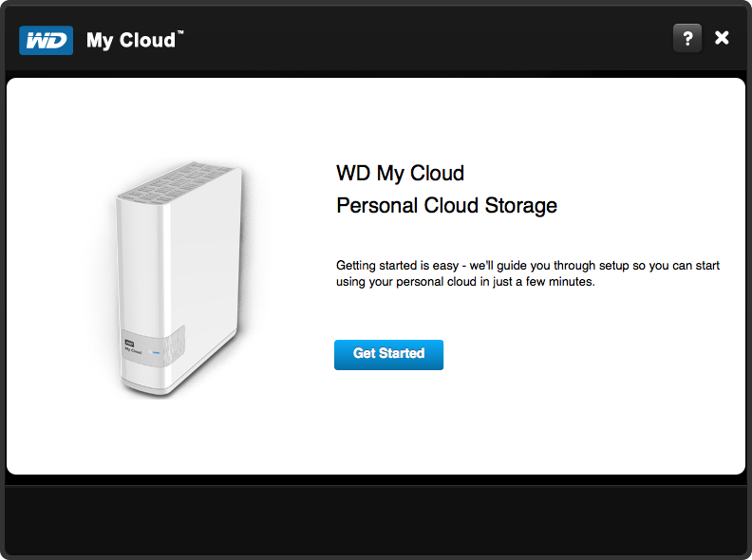This screenshot has width=752, height=560.
Task: Click the Personal Cloud Storage heading
Action: [x=446, y=205]
